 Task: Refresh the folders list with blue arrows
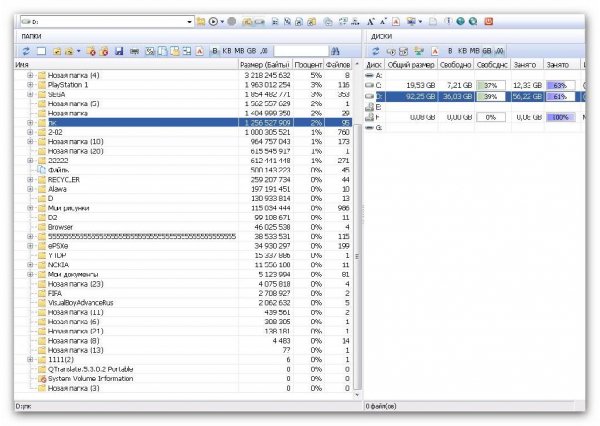(x=26, y=51)
